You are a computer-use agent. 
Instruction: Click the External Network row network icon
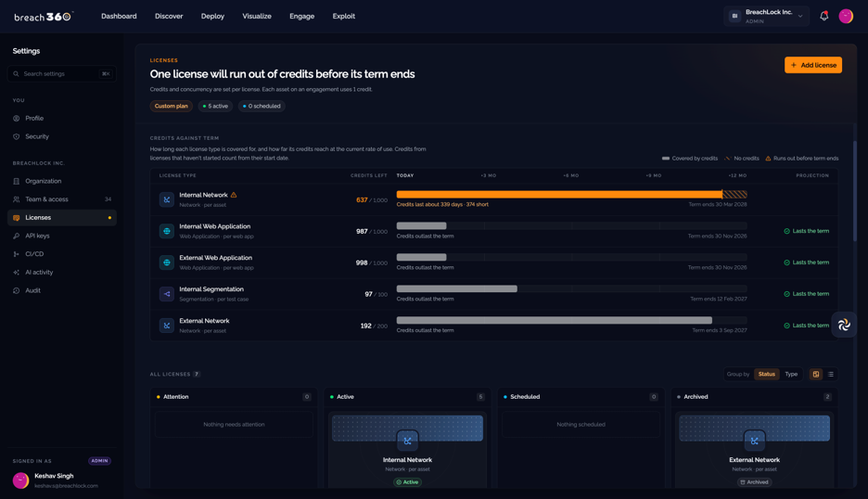tap(167, 326)
